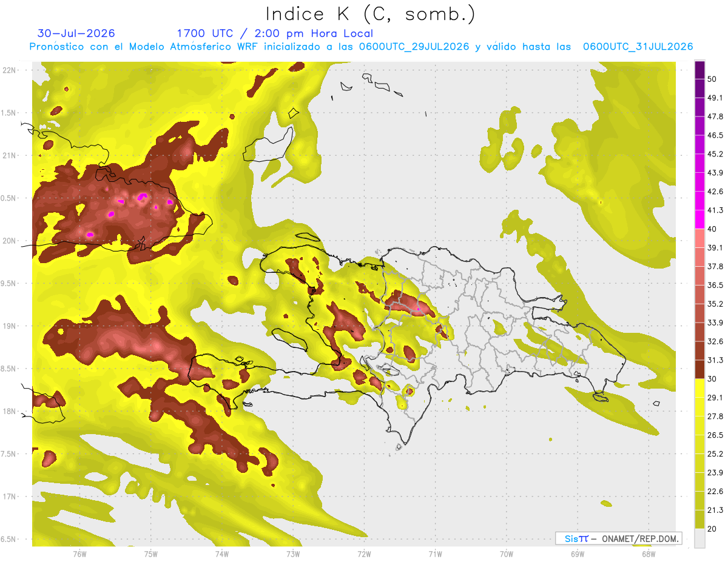Click the '27.8' color bar value
728x562 pixels.
point(715,416)
